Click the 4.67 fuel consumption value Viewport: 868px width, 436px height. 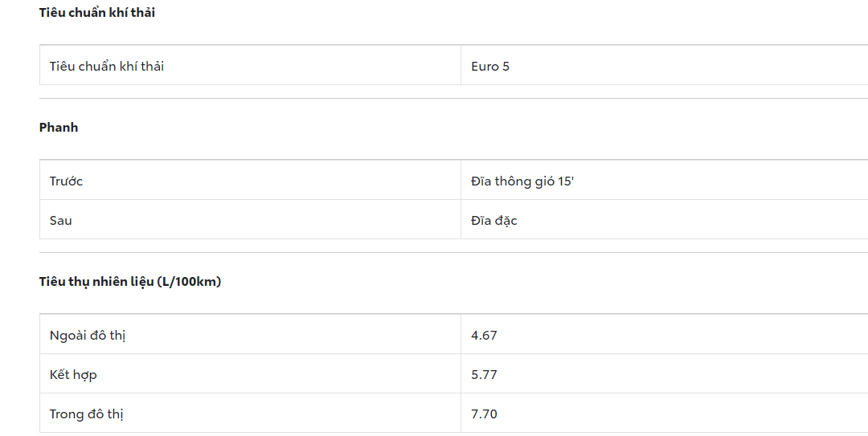pos(484,336)
